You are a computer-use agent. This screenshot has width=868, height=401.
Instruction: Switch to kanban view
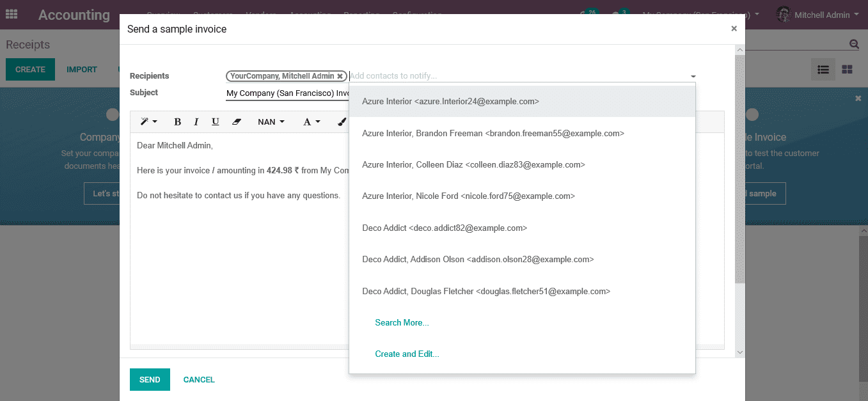point(847,69)
